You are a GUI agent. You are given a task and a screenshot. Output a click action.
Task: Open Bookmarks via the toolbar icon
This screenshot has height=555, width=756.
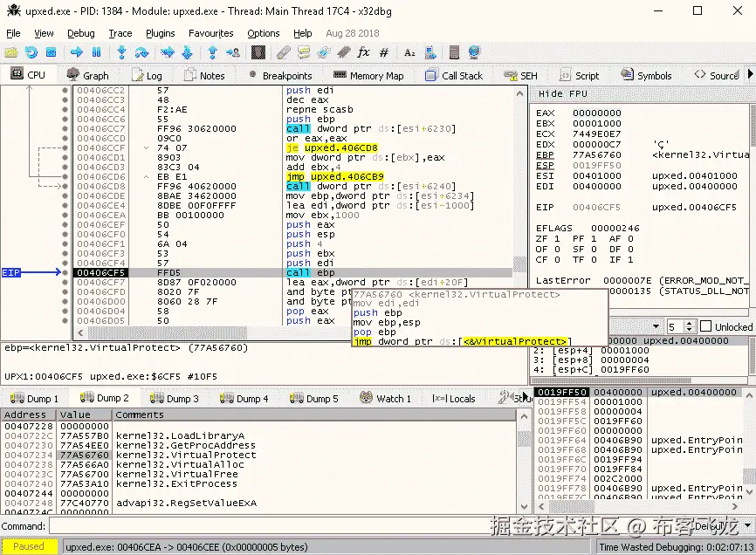(343, 52)
